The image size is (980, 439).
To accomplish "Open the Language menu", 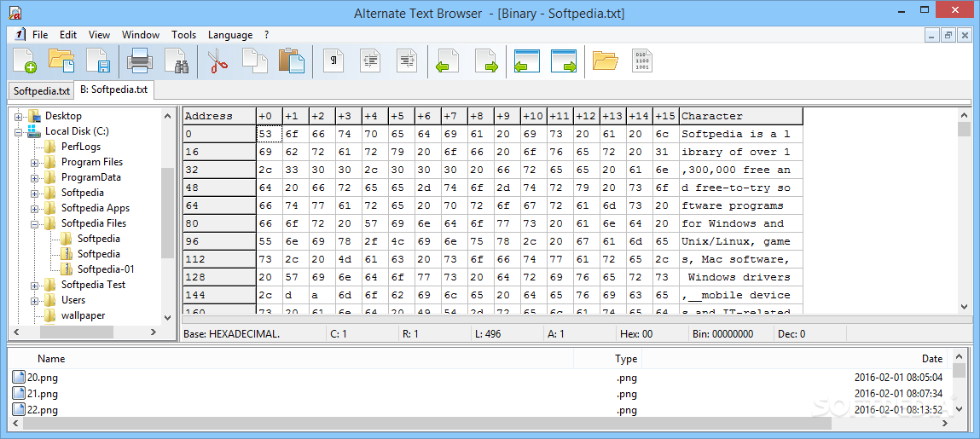I will 230,35.
